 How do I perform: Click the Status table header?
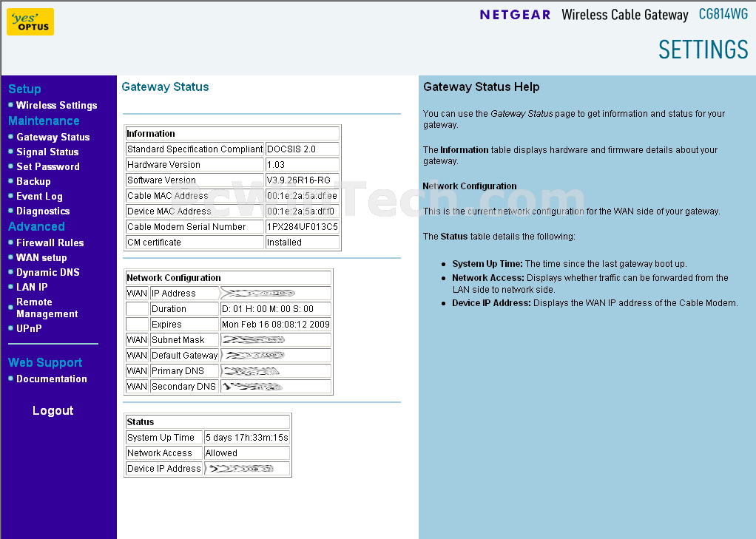pos(208,422)
